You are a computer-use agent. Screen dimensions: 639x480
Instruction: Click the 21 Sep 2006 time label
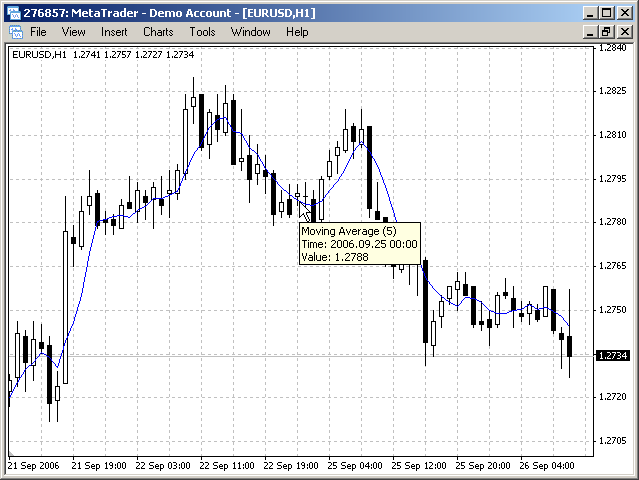point(33,465)
